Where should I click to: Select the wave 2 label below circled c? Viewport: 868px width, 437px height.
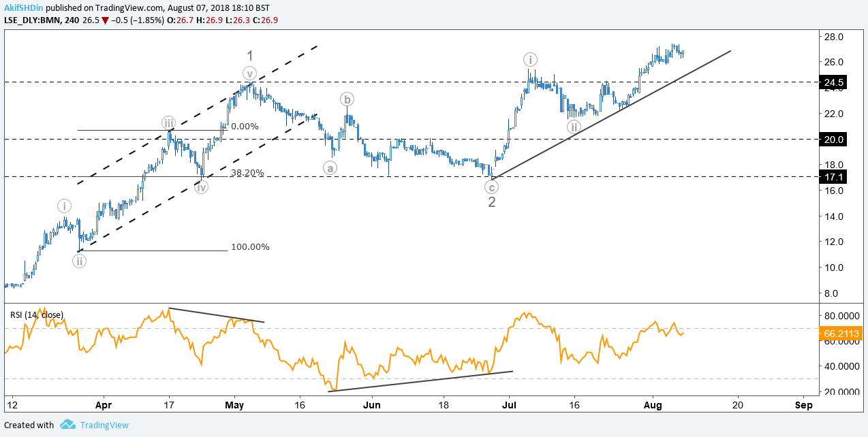(x=491, y=202)
